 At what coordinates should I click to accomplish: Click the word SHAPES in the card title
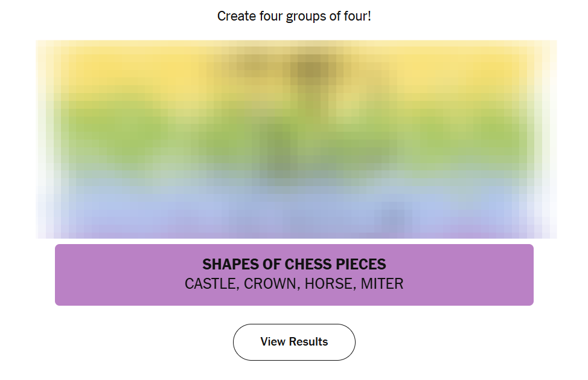226,265
